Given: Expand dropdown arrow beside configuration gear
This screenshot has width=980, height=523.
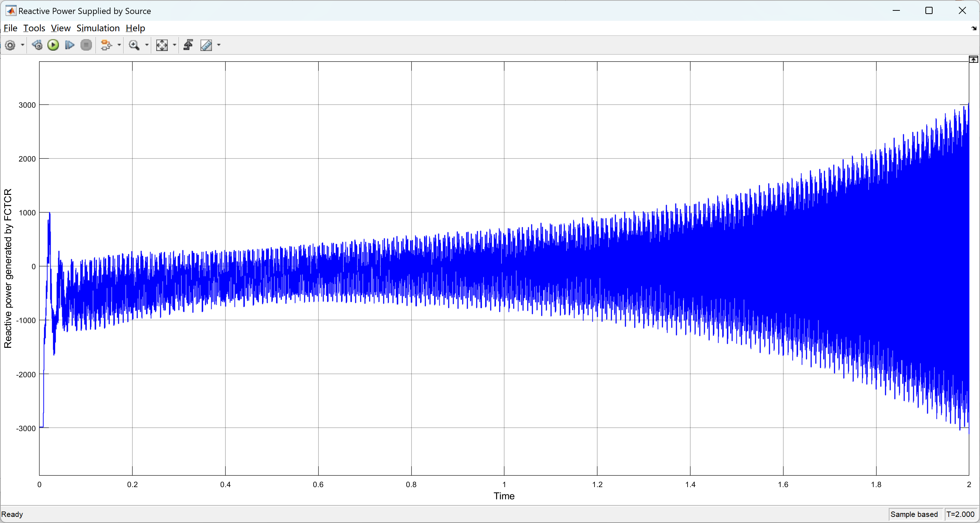Looking at the screenshot, I should click(22, 45).
